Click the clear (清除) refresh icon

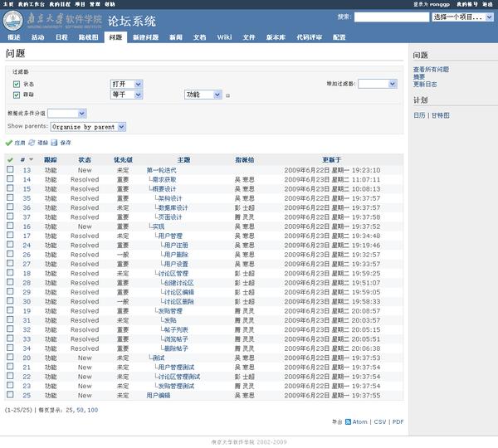point(32,143)
